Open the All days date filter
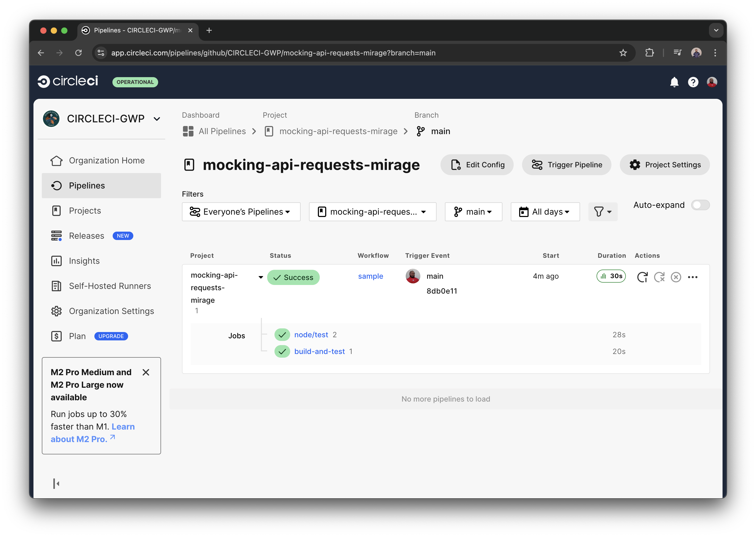The width and height of the screenshot is (756, 537). [545, 212]
